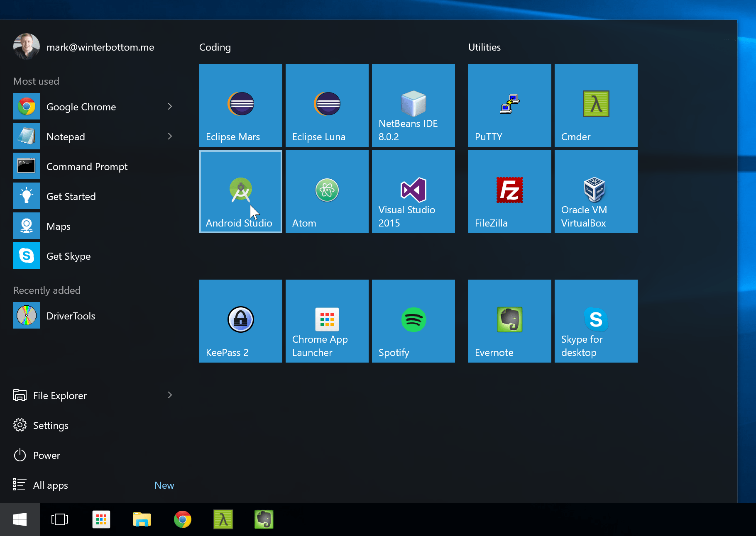The width and height of the screenshot is (756, 536).
Task: Open Settings from Start menu
Action: 50,425
